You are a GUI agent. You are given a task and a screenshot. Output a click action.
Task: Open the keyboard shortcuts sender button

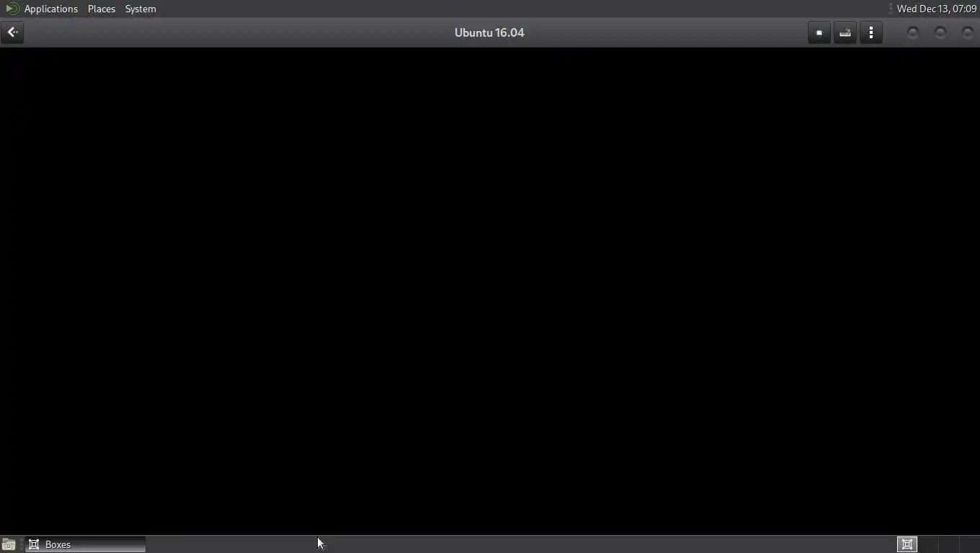(845, 32)
